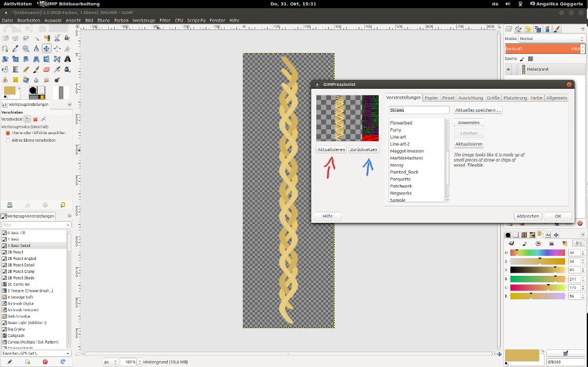Open the layer Modus dropdown
Screen dimensions: 588x367
coord(549,39)
